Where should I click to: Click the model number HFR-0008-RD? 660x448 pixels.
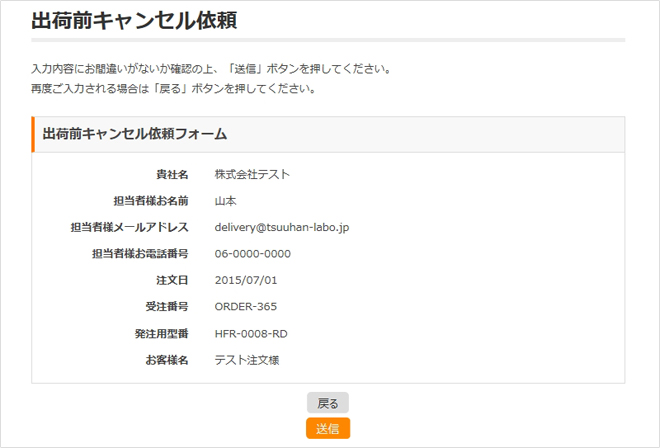(x=251, y=333)
